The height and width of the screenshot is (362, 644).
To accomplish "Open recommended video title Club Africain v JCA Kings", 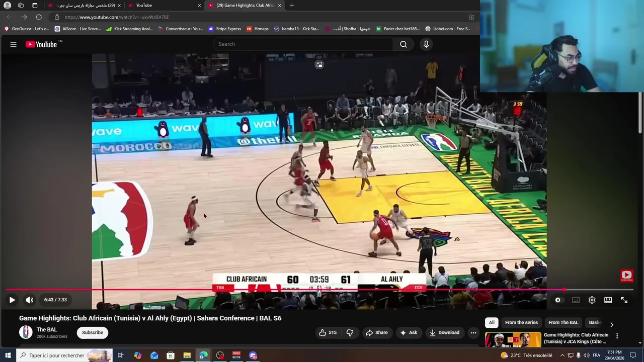I will click(576, 338).
